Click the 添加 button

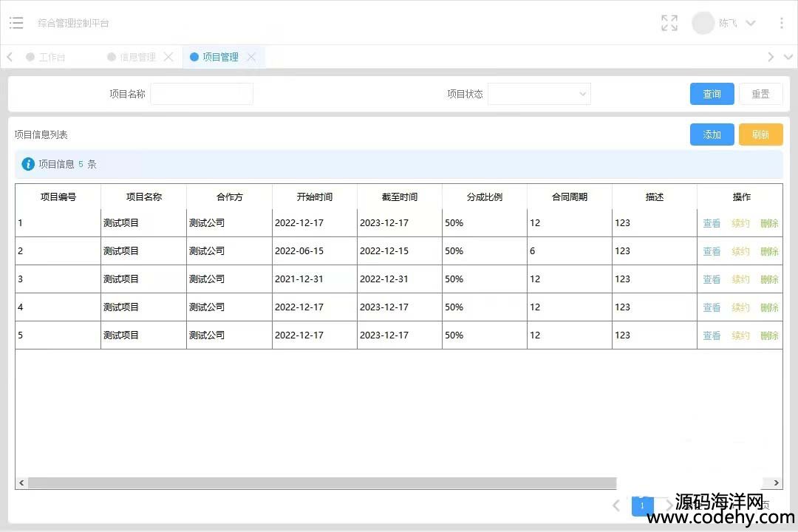tap(712, 134)
